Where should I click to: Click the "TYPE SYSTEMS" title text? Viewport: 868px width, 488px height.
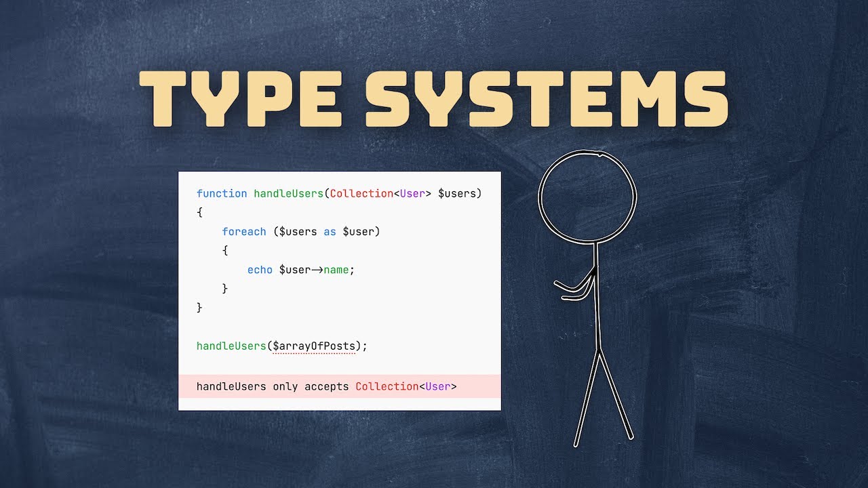coord(434,98)
